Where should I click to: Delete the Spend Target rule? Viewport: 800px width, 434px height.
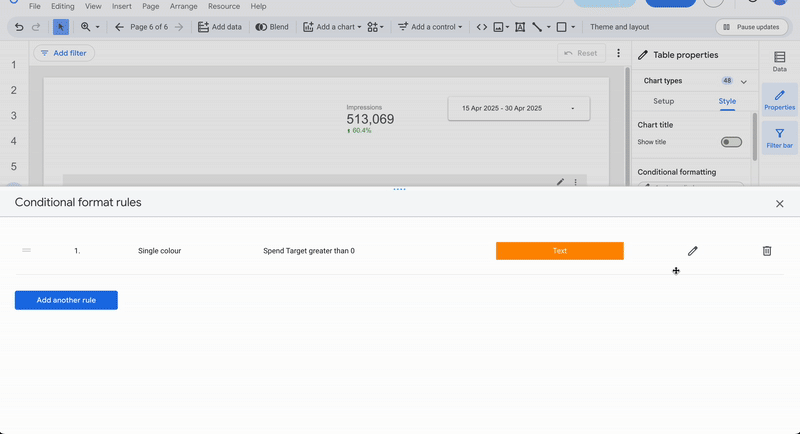tap(767, 251)
